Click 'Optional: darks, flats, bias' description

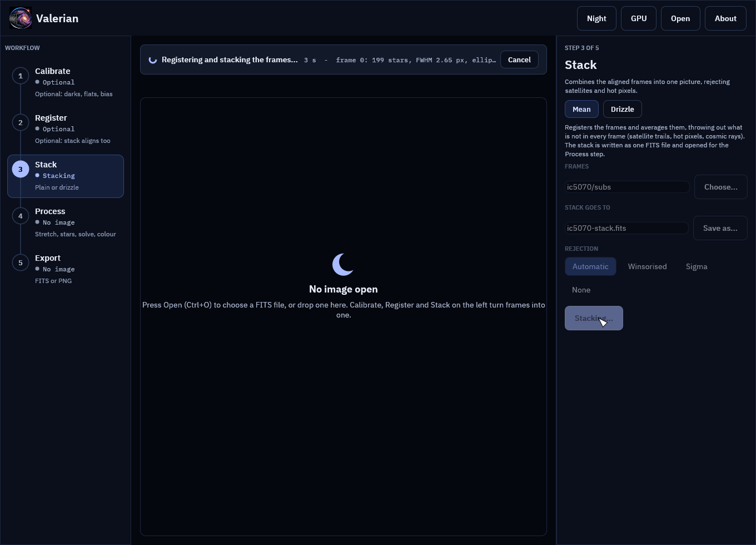tap(74, 94)
